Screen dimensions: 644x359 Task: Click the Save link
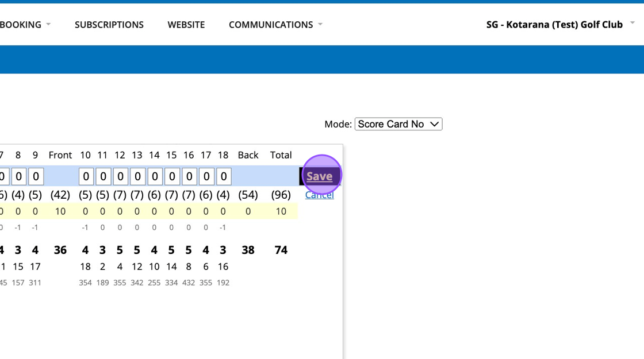pyautogui.click(x=319, y=176)
